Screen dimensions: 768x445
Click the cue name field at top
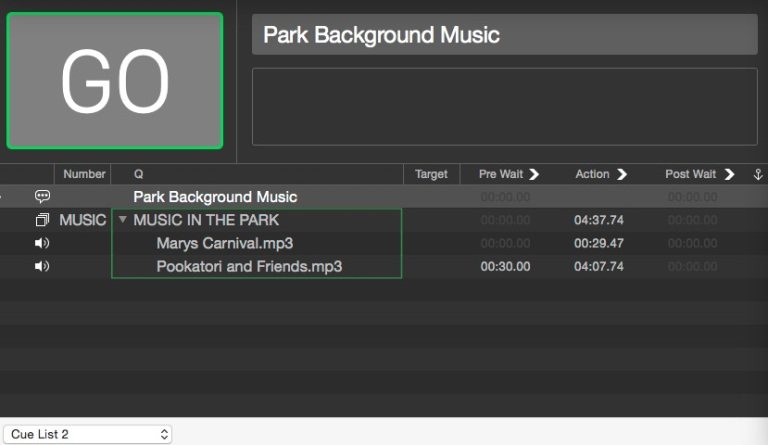click(x=504, y=35)
